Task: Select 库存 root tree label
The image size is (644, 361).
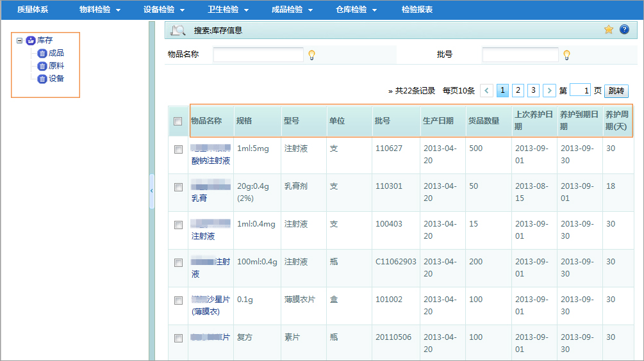Action: [45, 40]
